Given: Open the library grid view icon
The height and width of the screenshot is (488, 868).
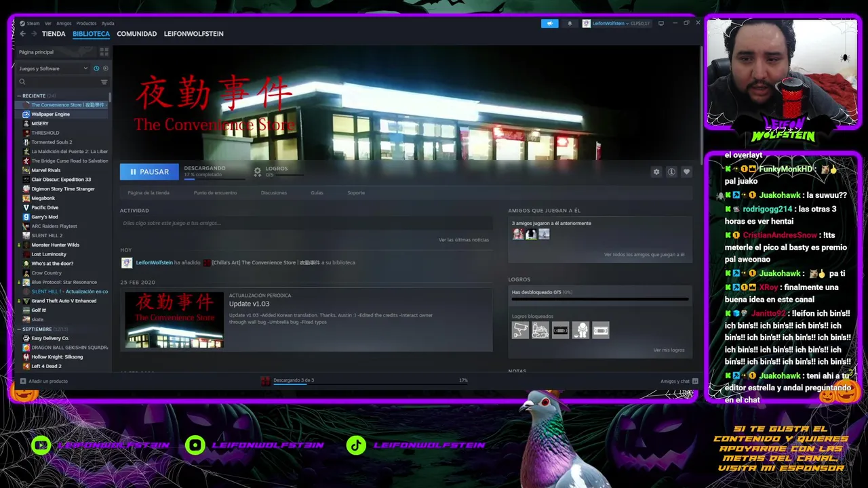Looking at the screenshot, I should 104,52.
